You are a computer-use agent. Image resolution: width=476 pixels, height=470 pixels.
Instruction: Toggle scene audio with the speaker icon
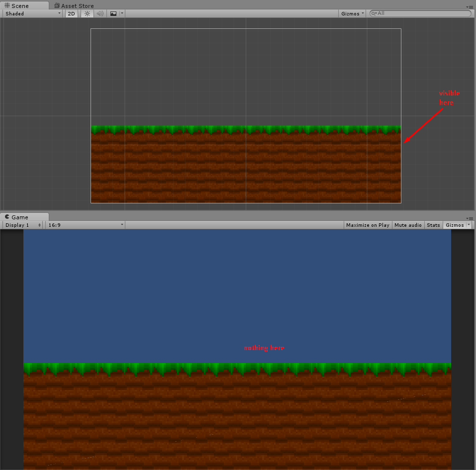[x=100, y=13]
